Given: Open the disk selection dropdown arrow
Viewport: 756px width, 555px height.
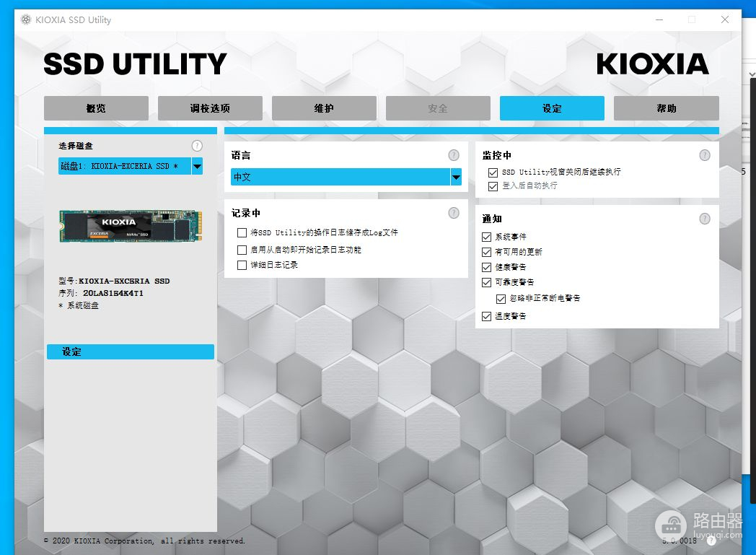Looking at the screenshot, I should coord(197,166).
